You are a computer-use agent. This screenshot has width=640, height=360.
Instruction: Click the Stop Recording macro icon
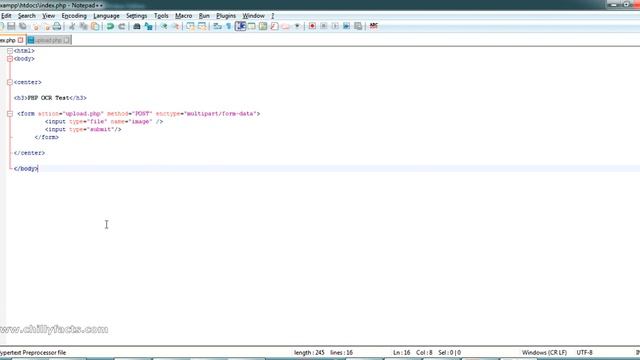[x=324, y=26]
